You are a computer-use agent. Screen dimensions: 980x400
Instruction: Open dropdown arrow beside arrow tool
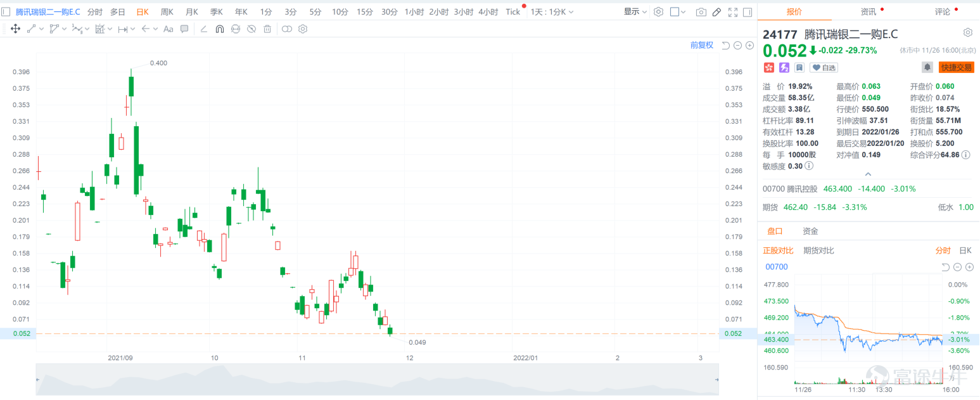[156, 29]
